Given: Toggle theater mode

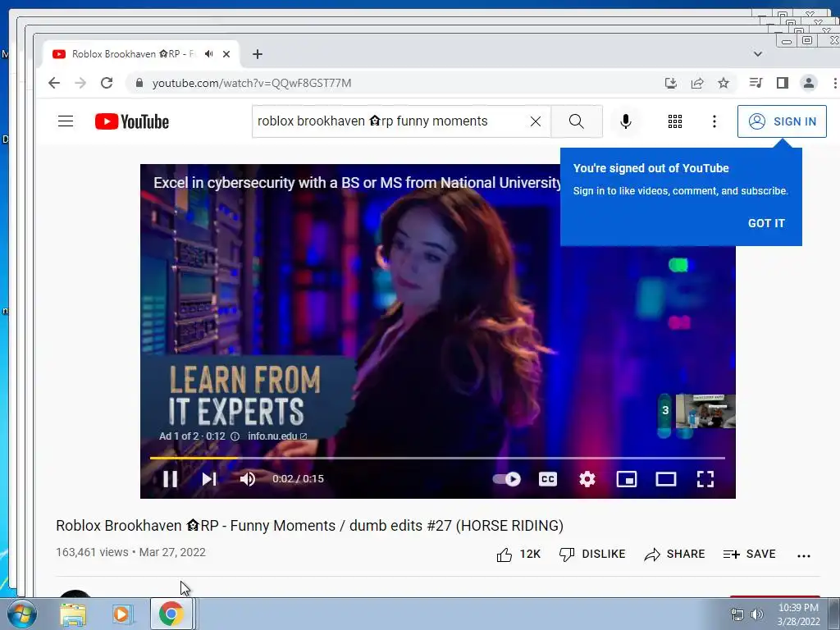Looking at the screenshot, I should click(666, 479).
